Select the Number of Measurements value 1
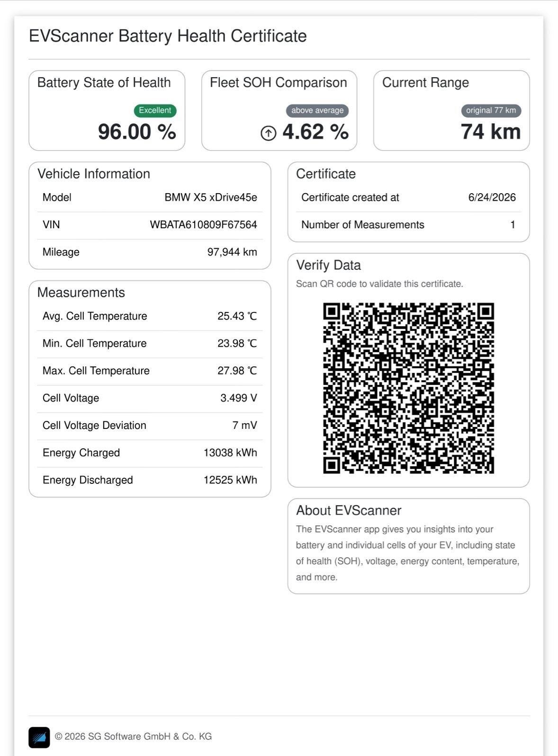 pos(513,225)
